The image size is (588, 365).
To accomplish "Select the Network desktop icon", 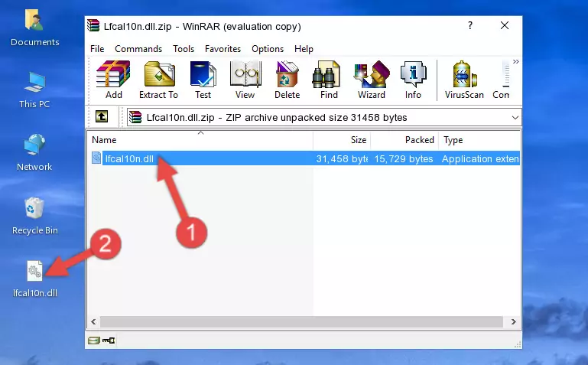I will pyautogui.click(x=34, y=152).
